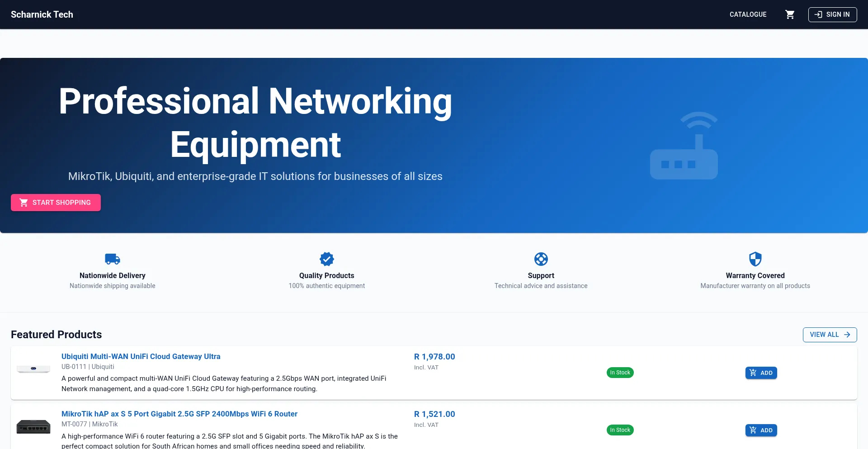868x449 pixels.
Task: Click the Support lifebuoy icon
Action: pyautogui.click(x=541, y=259)
